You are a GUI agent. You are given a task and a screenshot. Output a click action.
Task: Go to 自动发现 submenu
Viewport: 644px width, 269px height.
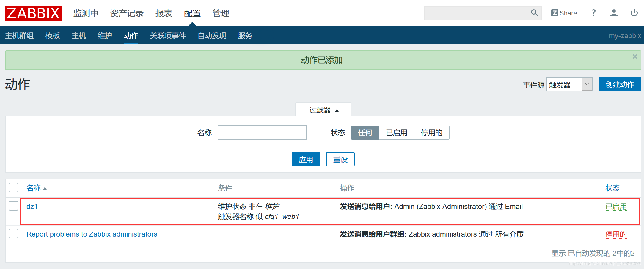tap(212, 36)
